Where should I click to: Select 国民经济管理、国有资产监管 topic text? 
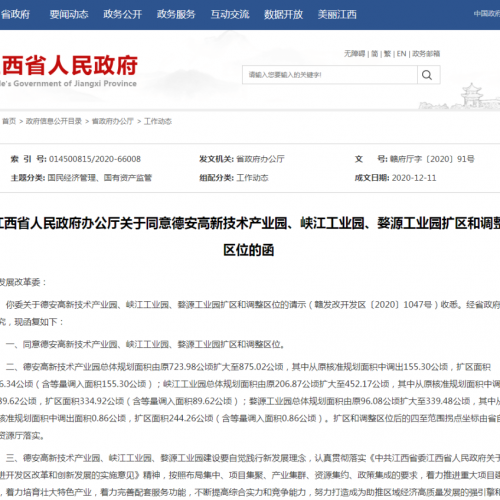coord(100,178)
